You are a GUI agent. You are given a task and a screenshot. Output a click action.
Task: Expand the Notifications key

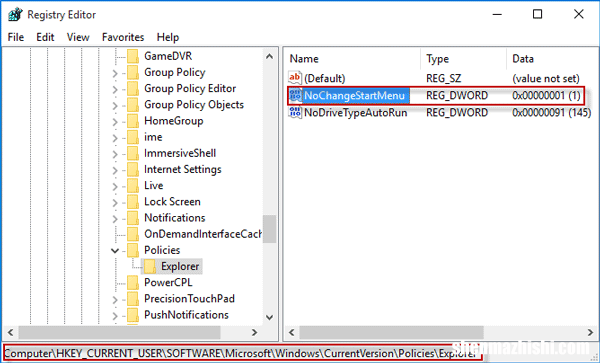(x=115, y=218)
